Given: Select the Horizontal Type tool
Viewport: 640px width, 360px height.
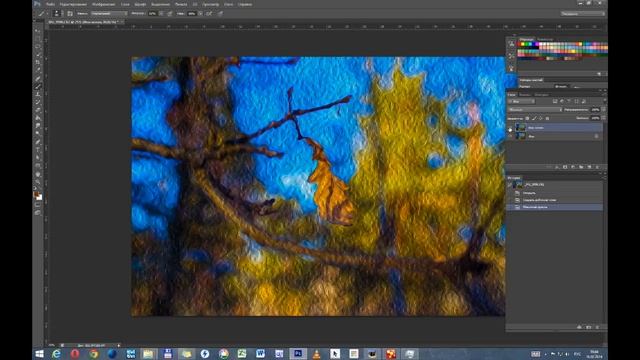Looking at the screenshot, I should pos(38,149).
